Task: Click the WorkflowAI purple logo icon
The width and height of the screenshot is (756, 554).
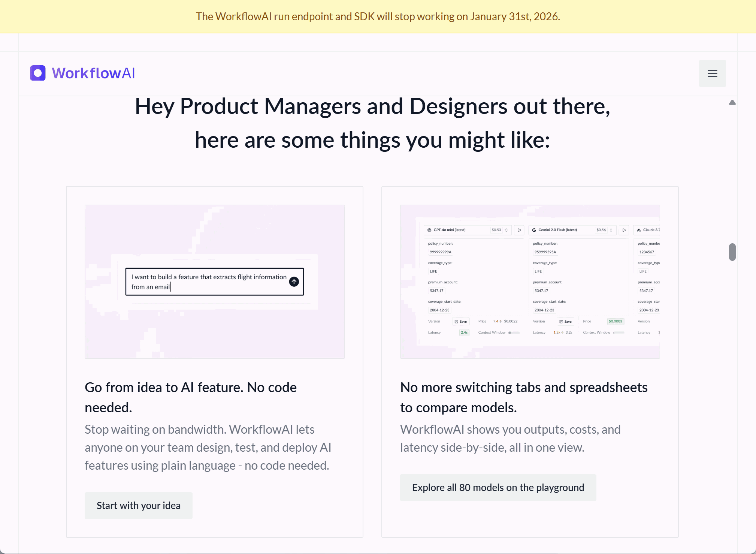Action: pyautogui.click(x=38, y=73)
